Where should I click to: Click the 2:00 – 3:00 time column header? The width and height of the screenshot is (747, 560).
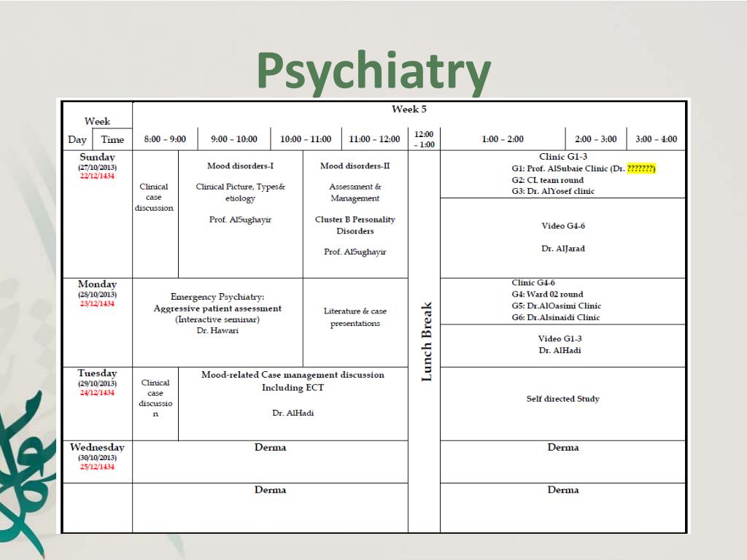(595, 139)
